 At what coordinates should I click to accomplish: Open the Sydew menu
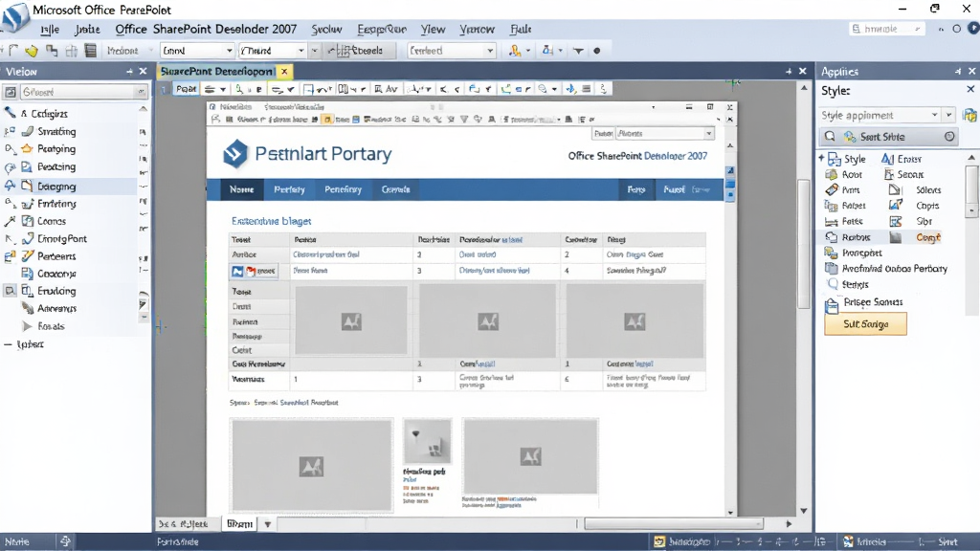[326, 30]
